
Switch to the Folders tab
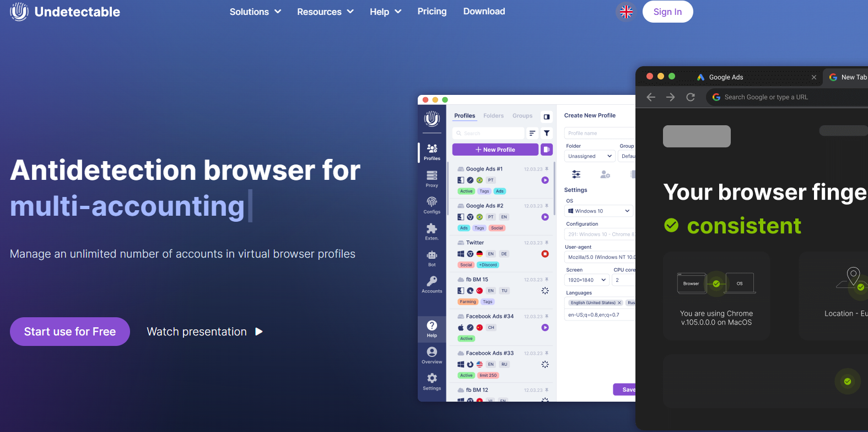coord(493,116)
